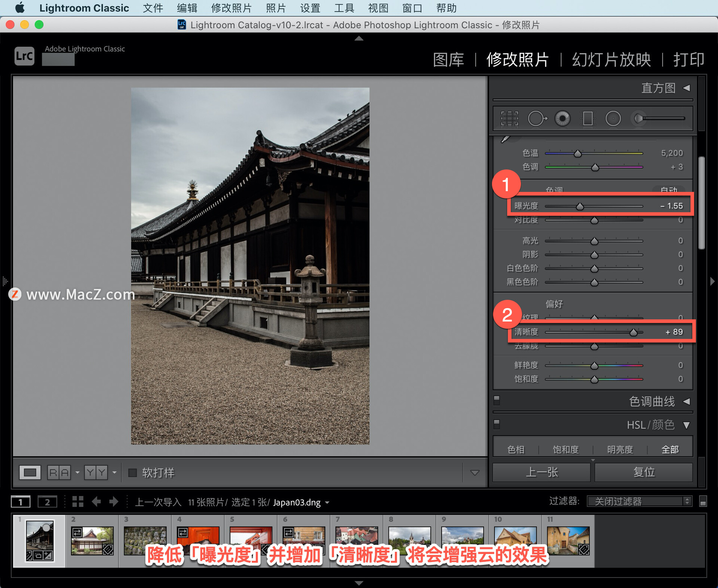Open the Japan03.dng source dropdown
The image size is (718, 588).
point(327,503)
